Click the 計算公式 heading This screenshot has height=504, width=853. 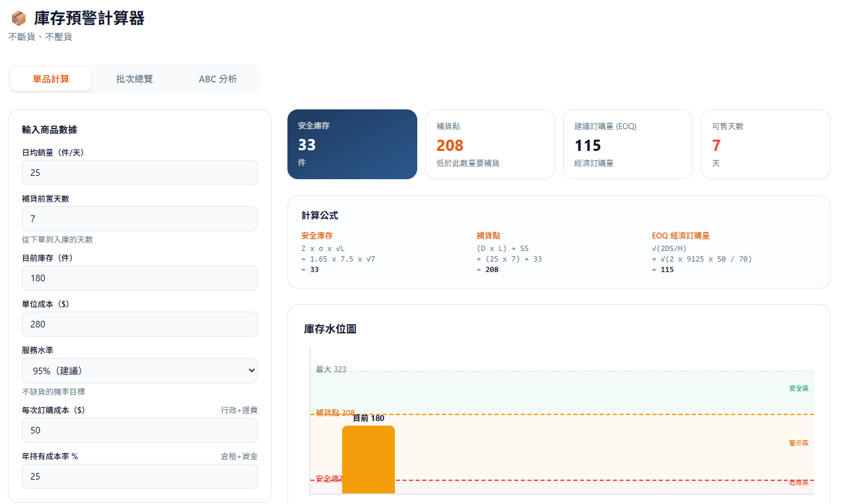coord(320,215)
